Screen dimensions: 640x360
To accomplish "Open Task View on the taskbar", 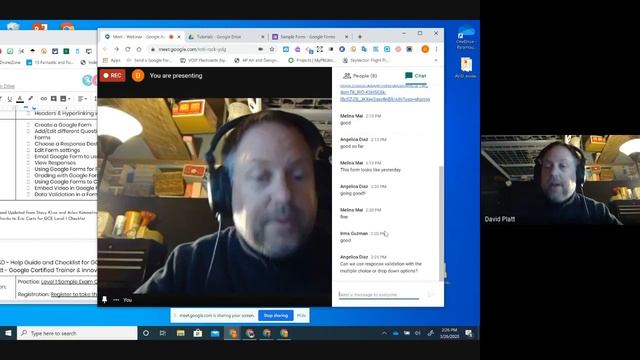I will pos(163,333).
